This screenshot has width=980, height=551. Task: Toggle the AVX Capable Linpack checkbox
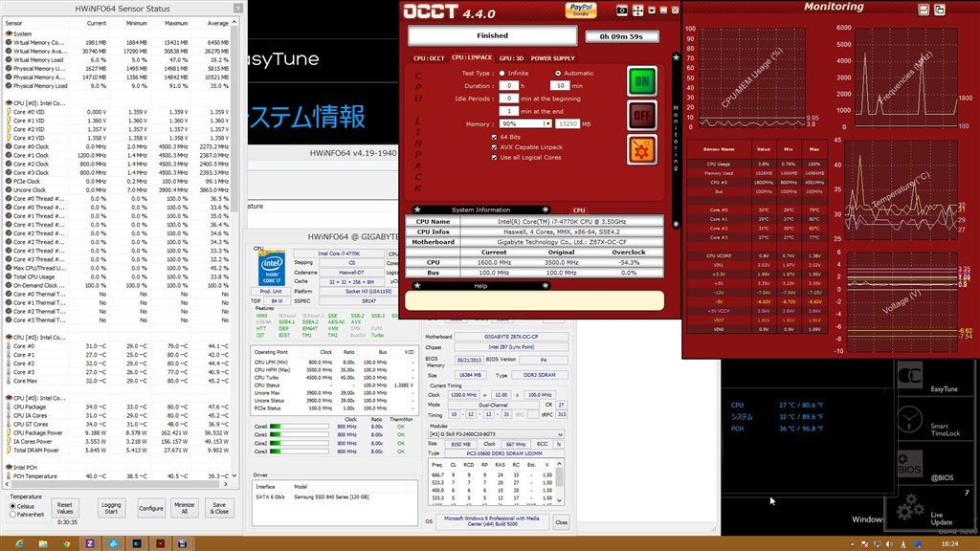coord(494,147)
